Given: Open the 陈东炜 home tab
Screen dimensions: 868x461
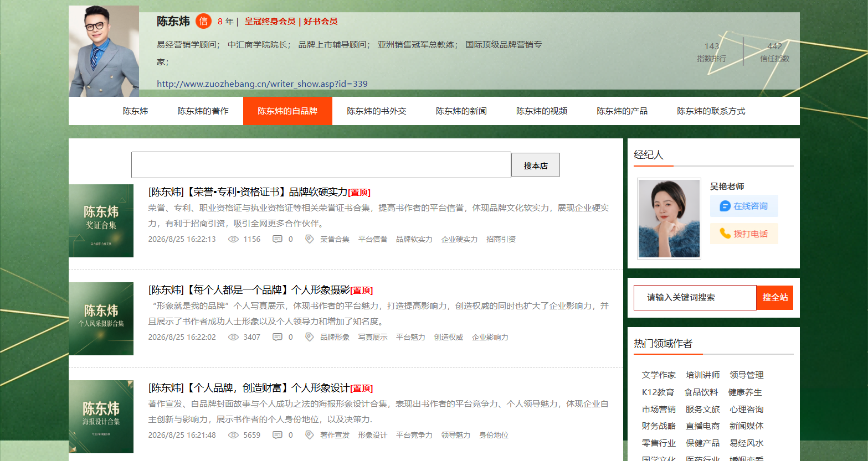Looking at the screenshot, I should pos(136,111).
